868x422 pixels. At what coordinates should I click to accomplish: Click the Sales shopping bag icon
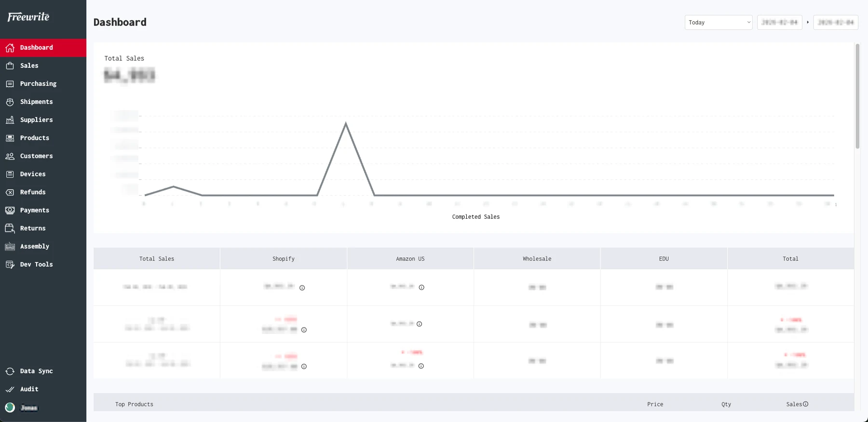[x=10, y=66]
